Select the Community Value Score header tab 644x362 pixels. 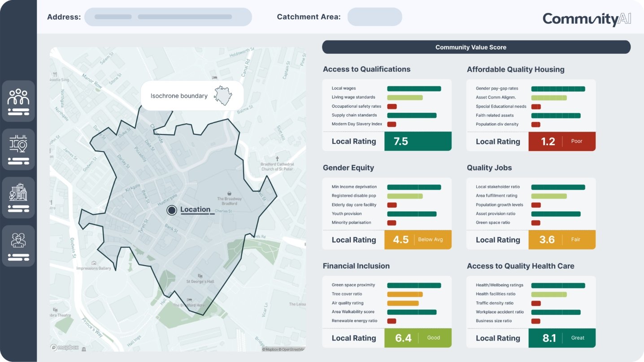coord(476,47)
